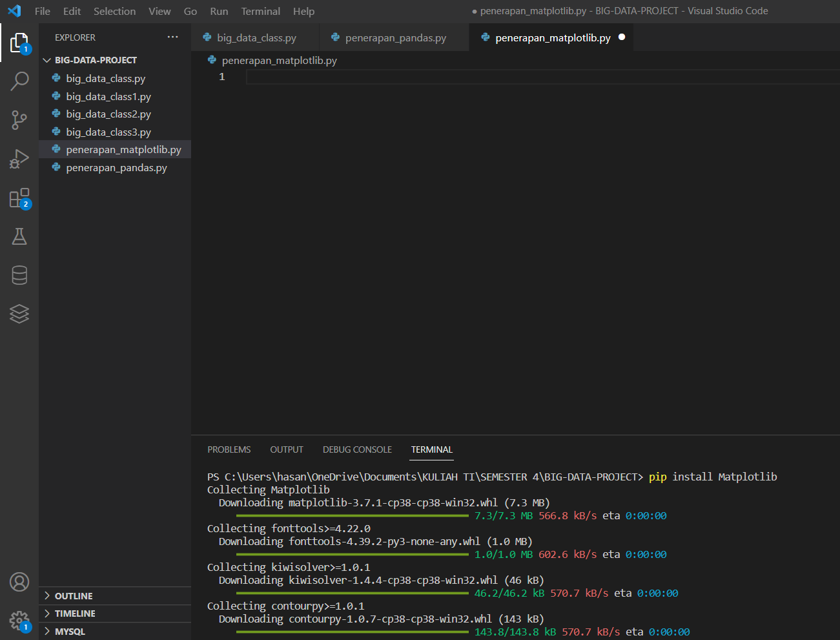Open penerapan_pandas.py in explorer
Viewport: 840px width, 640px height.
point(115,167)
